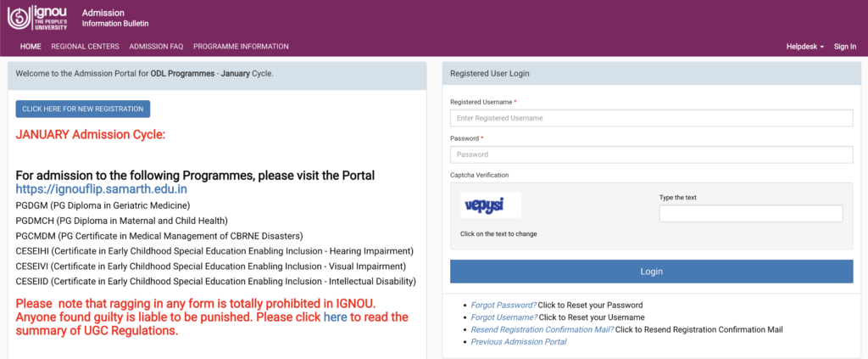Viewport: 868px width, 359px height.
Task: Click the blue Login button
Action: point(652,272)
